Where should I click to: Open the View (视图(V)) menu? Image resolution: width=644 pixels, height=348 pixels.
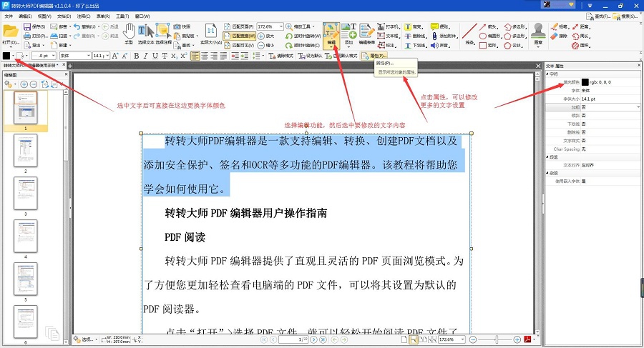(44, 16)
